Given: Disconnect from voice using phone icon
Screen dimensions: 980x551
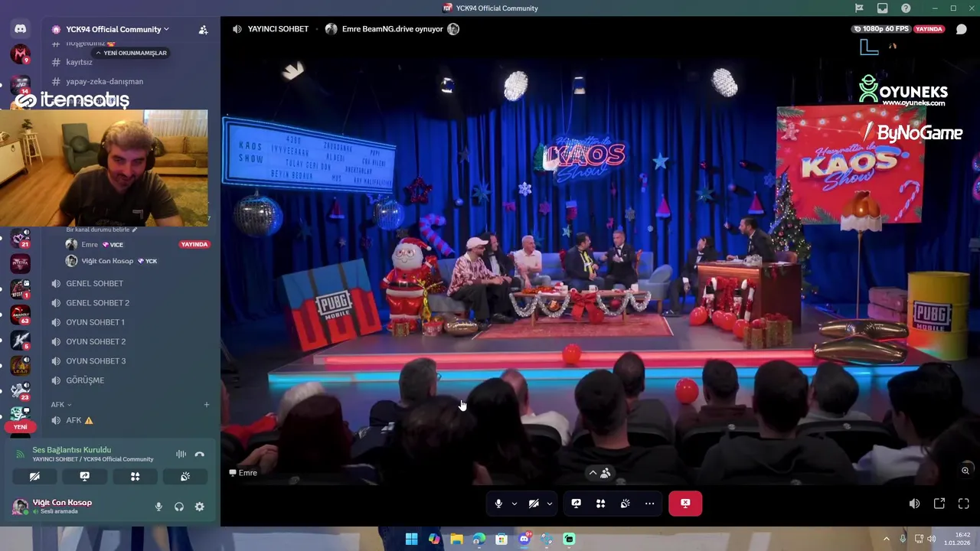Looking at the screenshot, I should tap(200, 454).
